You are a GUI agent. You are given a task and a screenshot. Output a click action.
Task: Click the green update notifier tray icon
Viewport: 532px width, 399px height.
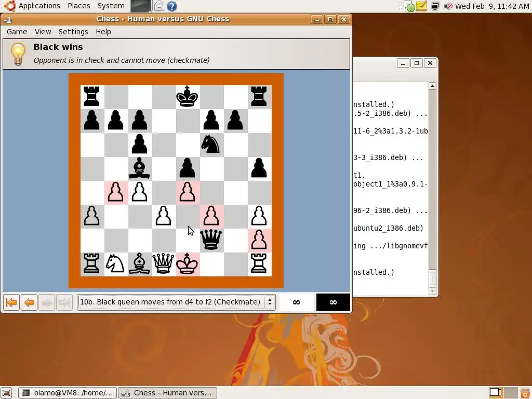pos(409,6)
